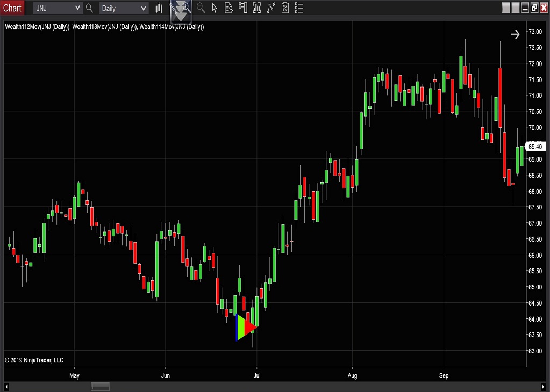Open the Strategies icon
Screen dimensions: 550x392
pyautogui.click(x=285, y=8)
